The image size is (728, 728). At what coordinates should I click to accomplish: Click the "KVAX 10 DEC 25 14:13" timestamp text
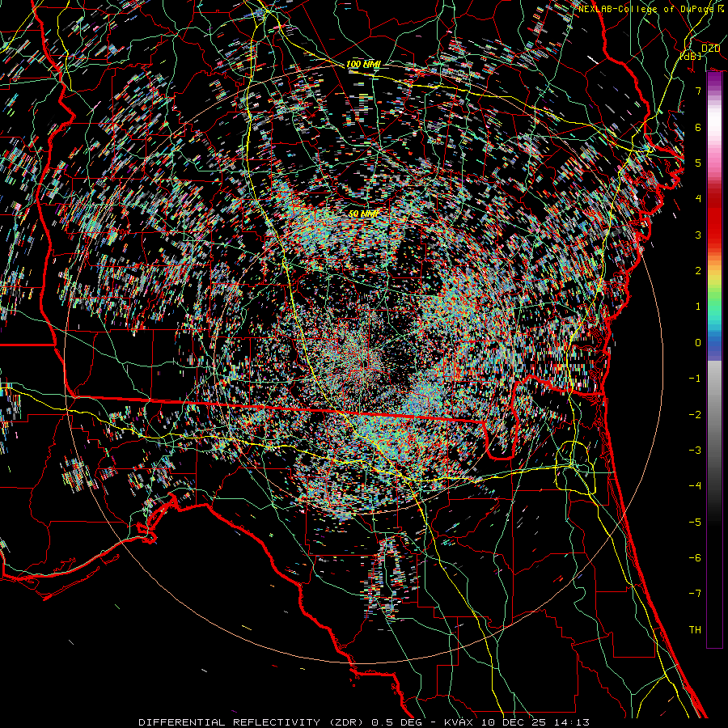pyautogui.click(x=517, y=722)
